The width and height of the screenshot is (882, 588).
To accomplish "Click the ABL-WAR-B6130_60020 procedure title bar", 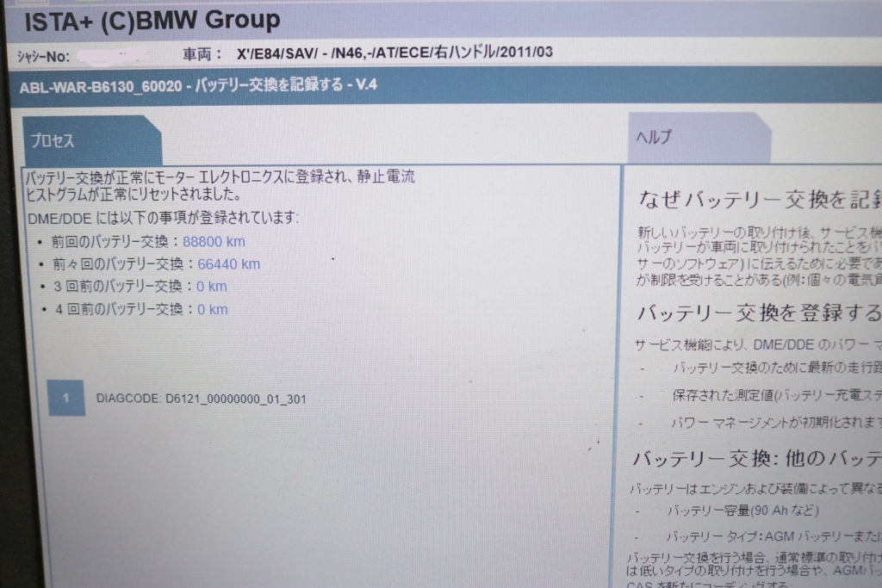I will pos(445,86).
